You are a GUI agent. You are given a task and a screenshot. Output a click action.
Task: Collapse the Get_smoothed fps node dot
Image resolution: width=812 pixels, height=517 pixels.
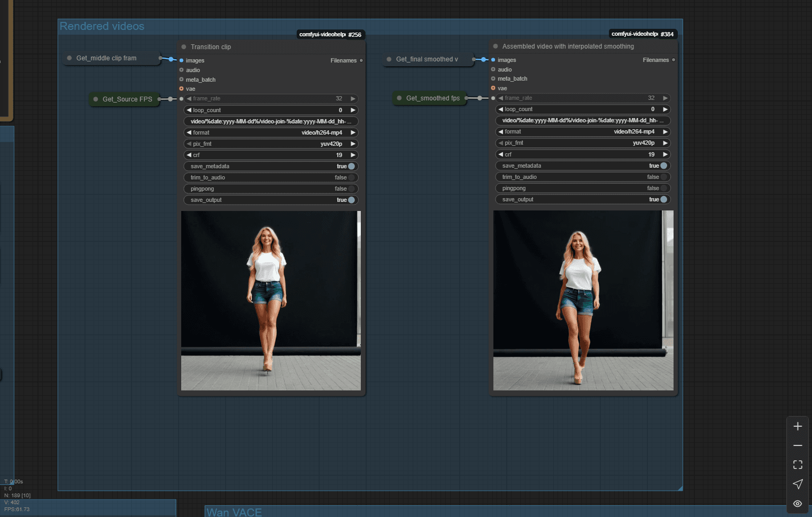coord(399,98)
